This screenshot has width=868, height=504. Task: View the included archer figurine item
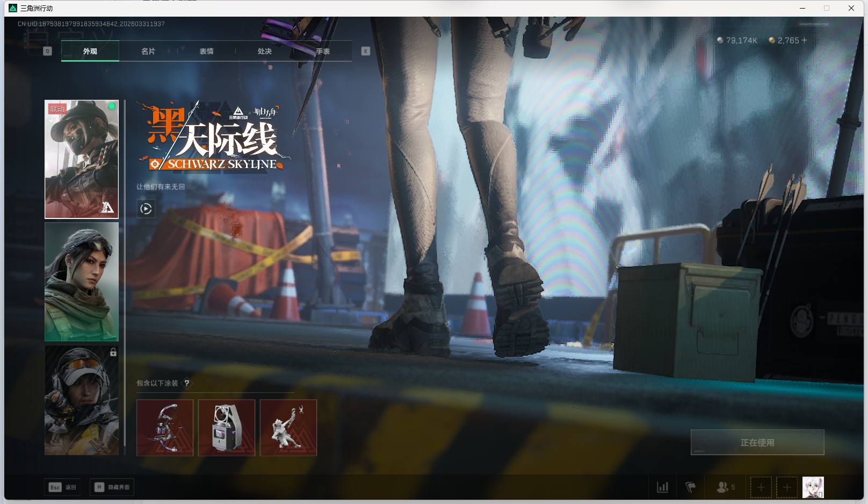pos(288,428)
